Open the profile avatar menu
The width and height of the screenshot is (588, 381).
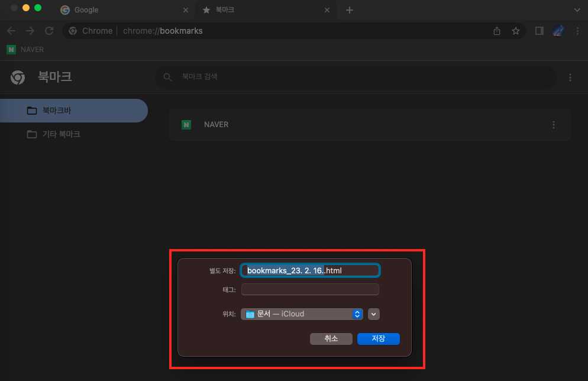pyautogui.click(x=558, y=31)
